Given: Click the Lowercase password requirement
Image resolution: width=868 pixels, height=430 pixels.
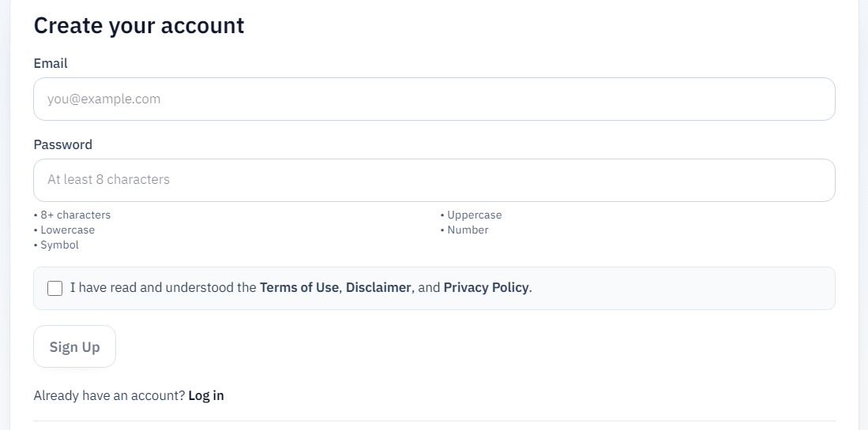Looking at the screenshot, I should click(x=67, y=230).
